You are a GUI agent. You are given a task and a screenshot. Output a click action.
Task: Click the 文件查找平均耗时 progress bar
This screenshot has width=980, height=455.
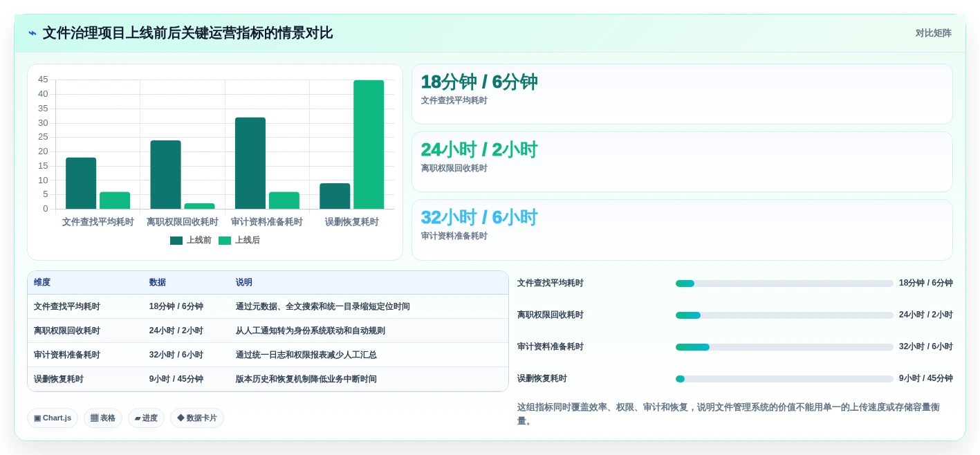tap(784, 284)
